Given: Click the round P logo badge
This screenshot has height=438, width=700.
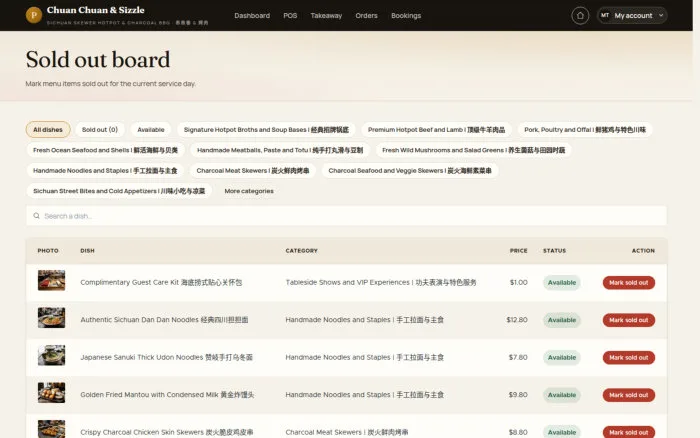Looking at the screenshot, I should coord(34,15).
